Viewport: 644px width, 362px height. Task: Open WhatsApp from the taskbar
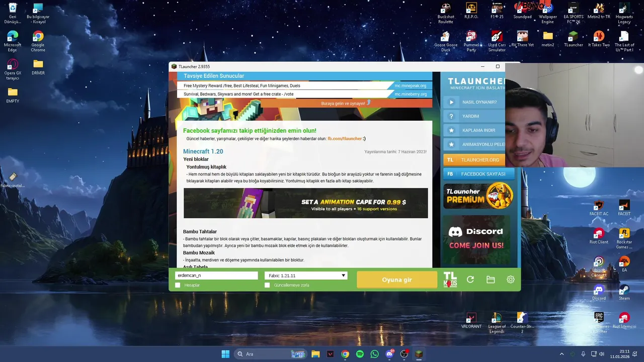point(374,354)
